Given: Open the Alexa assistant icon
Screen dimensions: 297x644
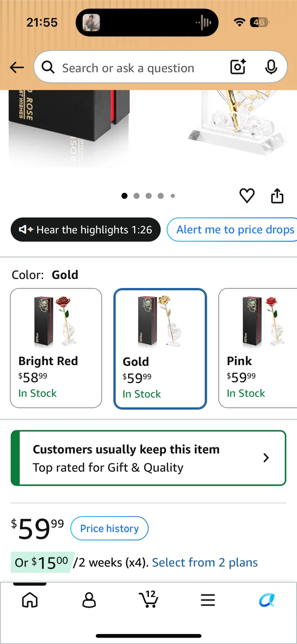Looking at the screenshot, I should pos(267,600).
